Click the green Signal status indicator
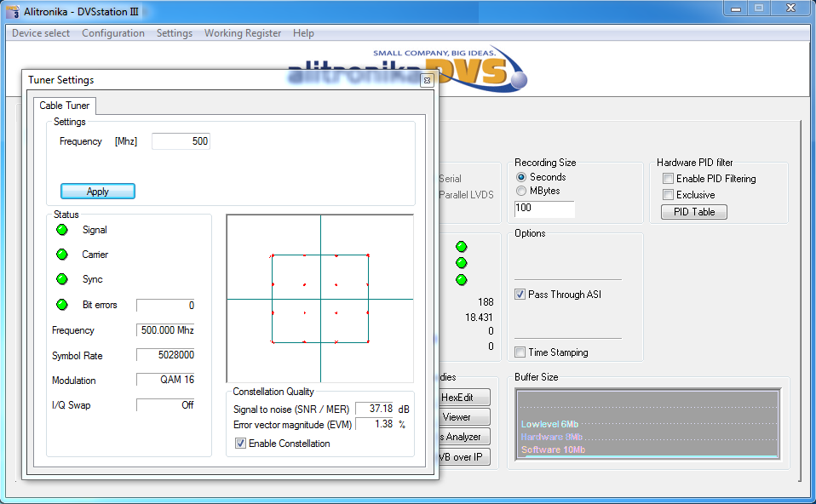Image resolution: width=816 pixels, height=504 pixels. coord(62,230)
